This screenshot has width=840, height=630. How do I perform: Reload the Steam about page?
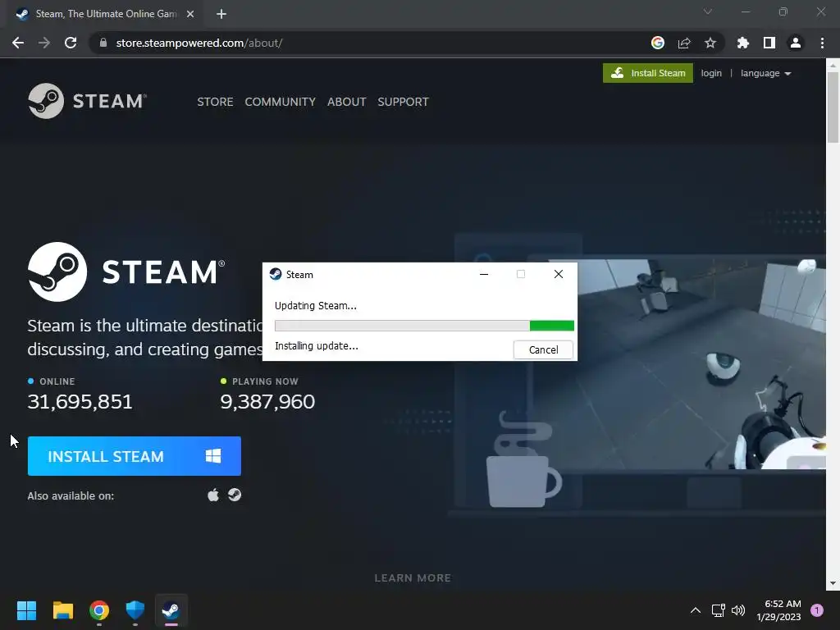coord(71,43)
